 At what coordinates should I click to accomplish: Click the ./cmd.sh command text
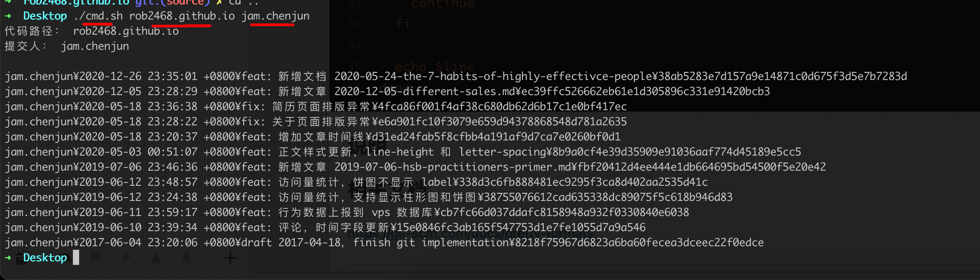click(98, 16)
